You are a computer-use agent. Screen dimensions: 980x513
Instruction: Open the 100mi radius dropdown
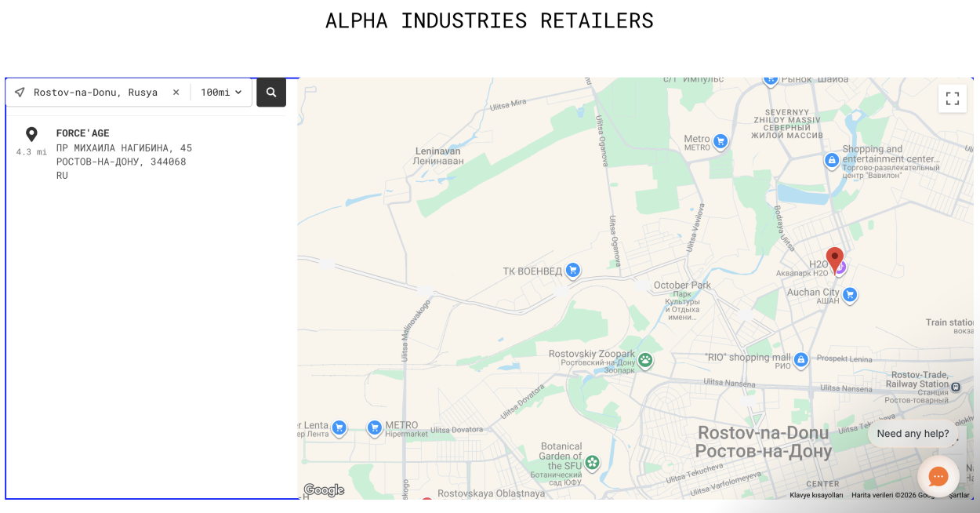[x=221, y=93]
